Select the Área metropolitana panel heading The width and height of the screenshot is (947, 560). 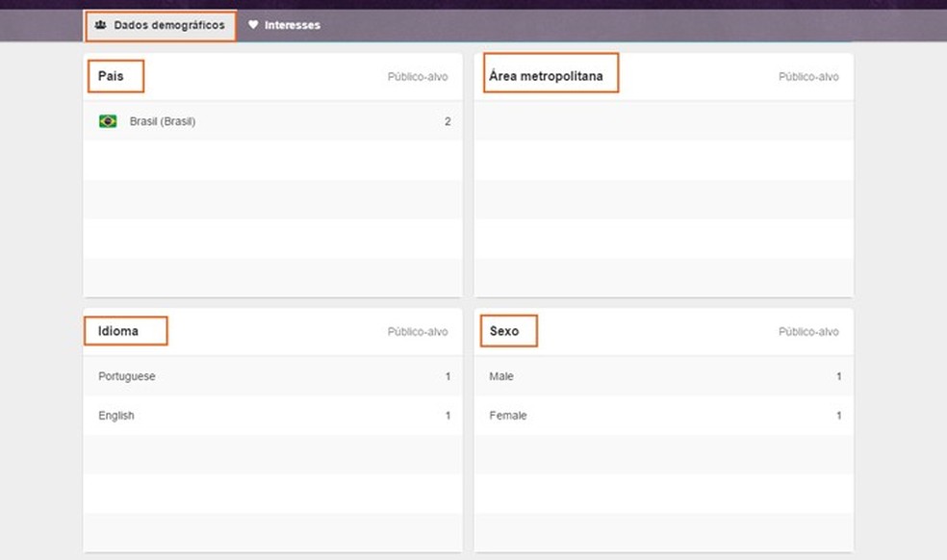pyautogui.click(x=546, y=76)
